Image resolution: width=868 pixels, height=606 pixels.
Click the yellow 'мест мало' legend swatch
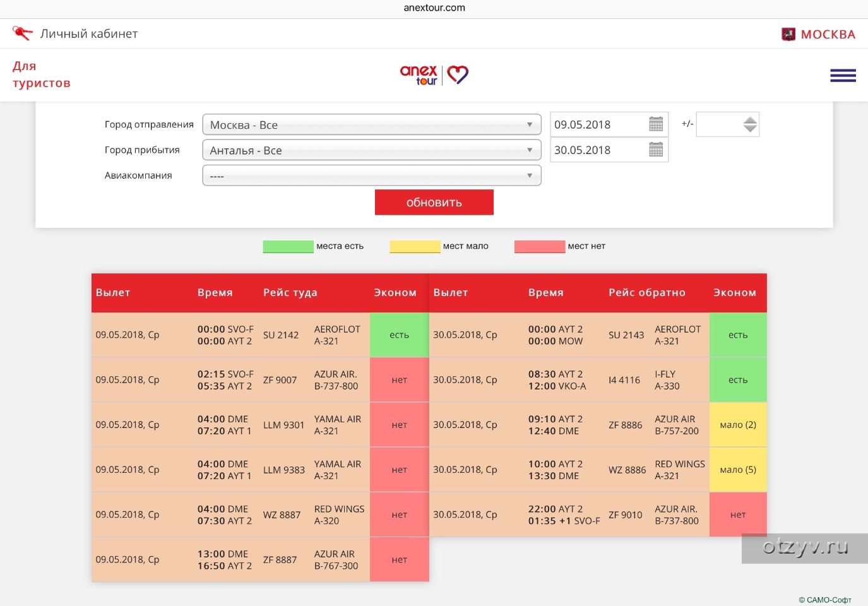coord(415,246)
